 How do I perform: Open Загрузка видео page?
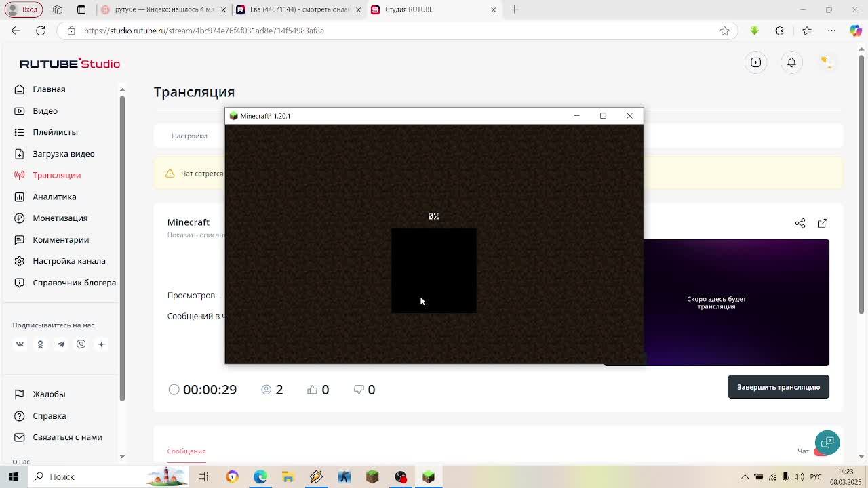[63, 154]
